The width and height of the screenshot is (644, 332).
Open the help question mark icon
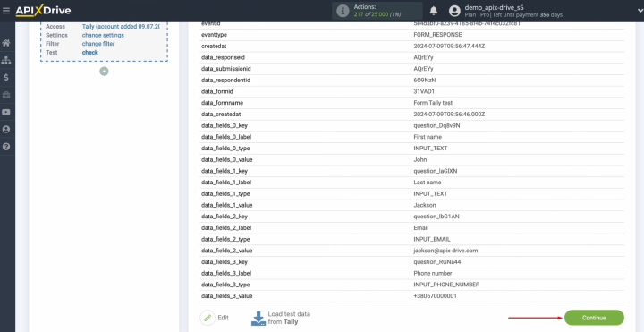pyautogui.click(x=6, y=147)
